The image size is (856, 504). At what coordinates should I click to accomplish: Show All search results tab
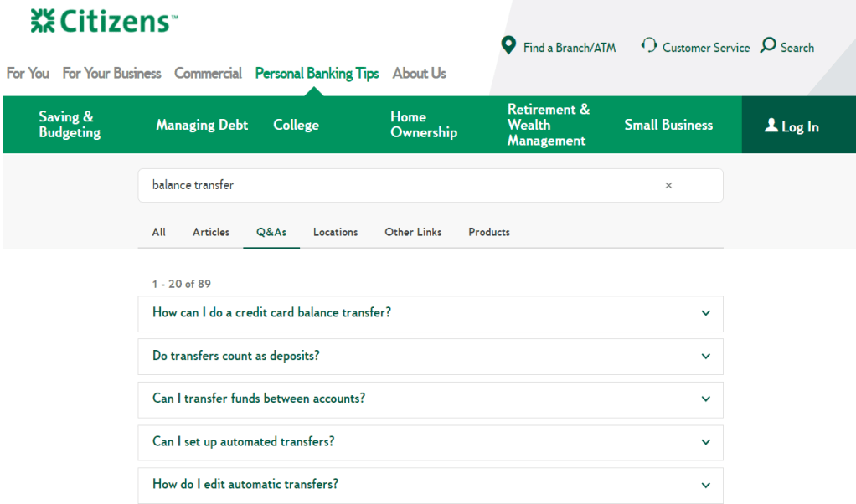[158, 232]
